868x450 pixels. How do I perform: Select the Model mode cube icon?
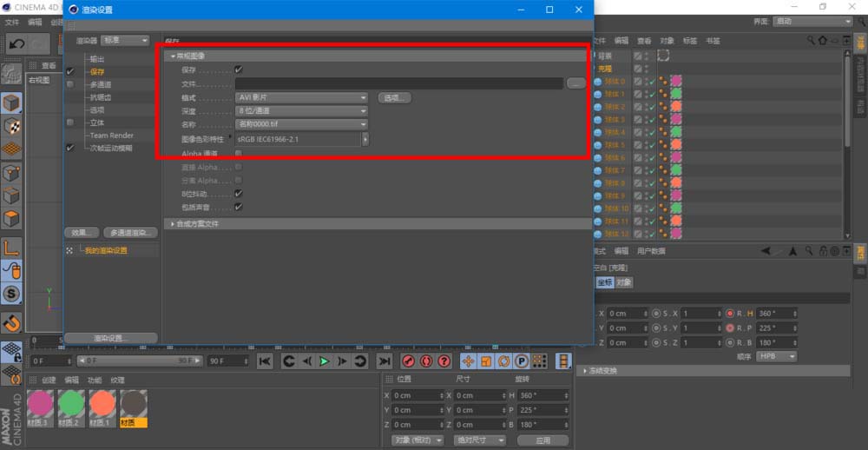coord(11,103)
